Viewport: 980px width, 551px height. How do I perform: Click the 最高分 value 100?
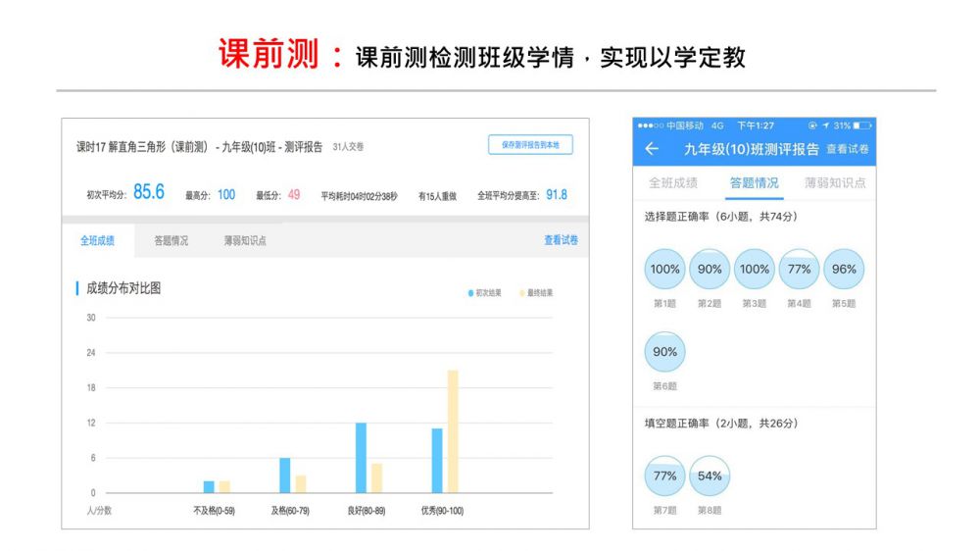coord(226,194)
